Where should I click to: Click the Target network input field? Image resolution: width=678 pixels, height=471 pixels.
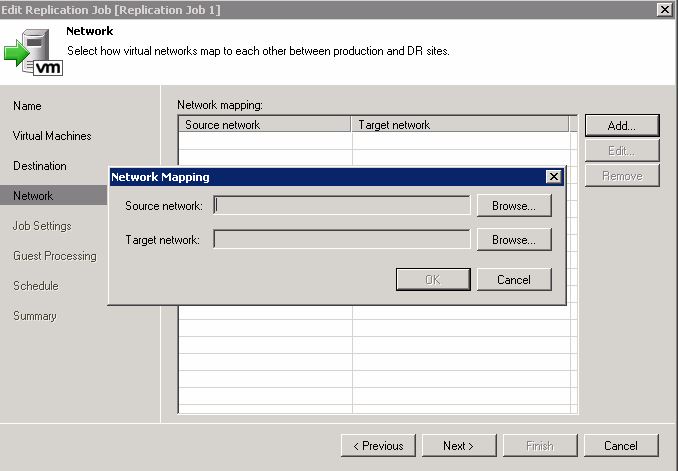342,239
